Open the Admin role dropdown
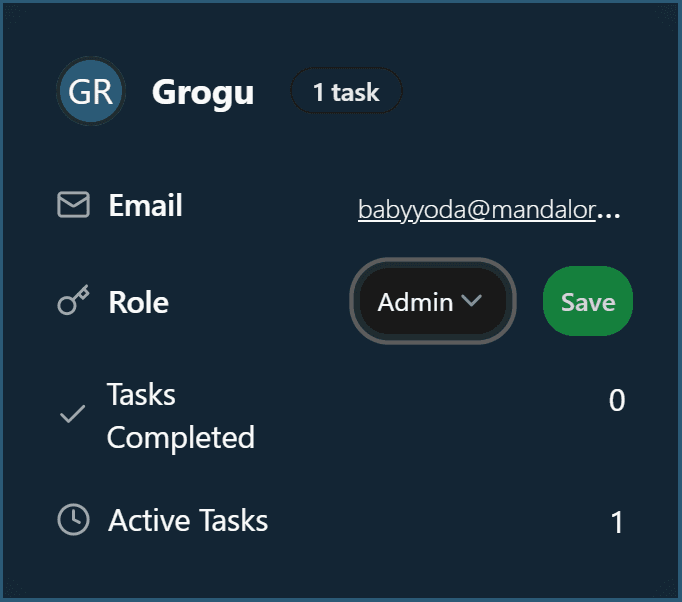Image resolution: width=682 pixels, height=602 pixels. click(432, 302)
